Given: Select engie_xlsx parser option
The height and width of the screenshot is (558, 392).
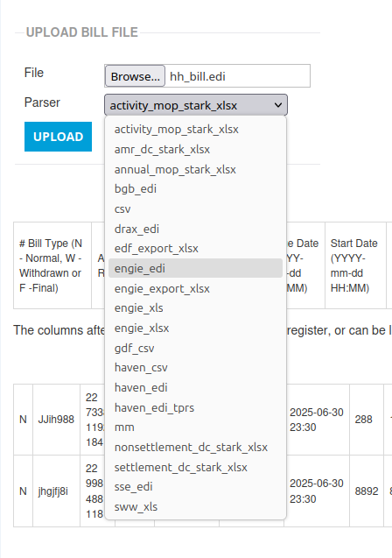Looking at the screenshot, I should pos(195,328).
